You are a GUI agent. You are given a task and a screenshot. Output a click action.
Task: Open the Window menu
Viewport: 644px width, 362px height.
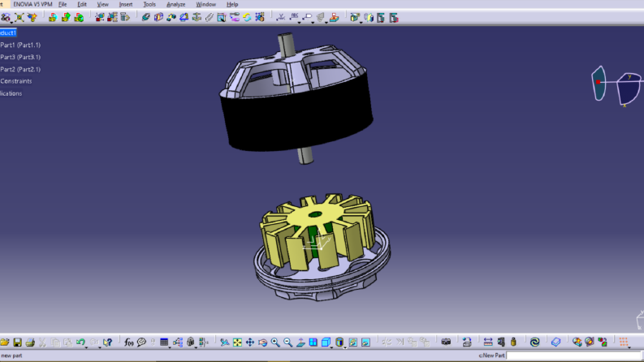coord(205,4)
